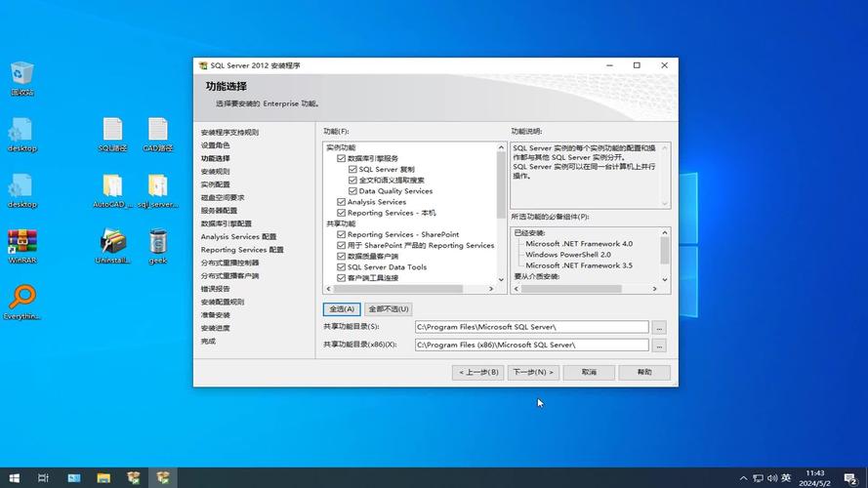Viewport: 868px width, 488px height.
Task: Toggle the 全文和语义提取搜索 checkbox
Action: pos(352,180)
